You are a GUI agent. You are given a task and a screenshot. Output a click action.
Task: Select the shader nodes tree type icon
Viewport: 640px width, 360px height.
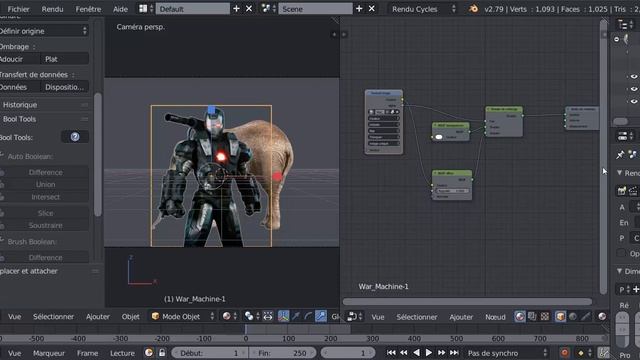click(x=520, y=317)
